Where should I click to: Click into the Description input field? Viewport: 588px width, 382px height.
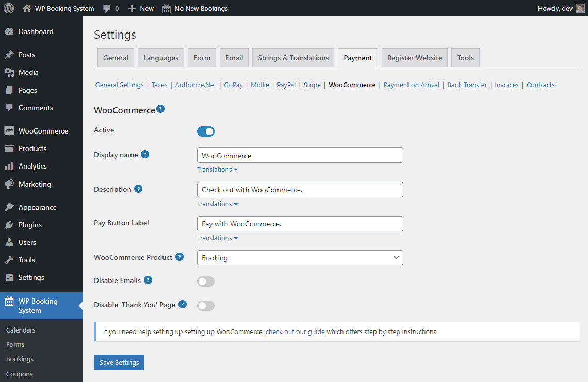pyautogui.click(x=300, y=190)
